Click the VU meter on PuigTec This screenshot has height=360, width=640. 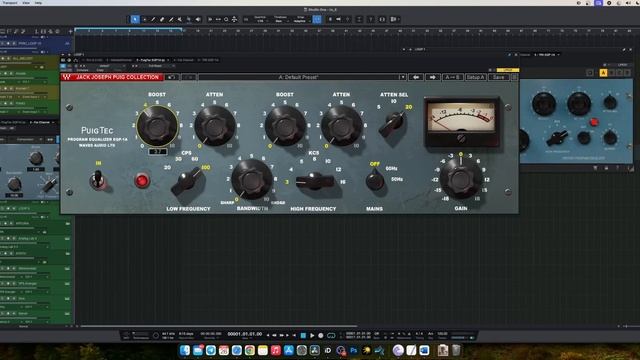[x=462, y=122]
